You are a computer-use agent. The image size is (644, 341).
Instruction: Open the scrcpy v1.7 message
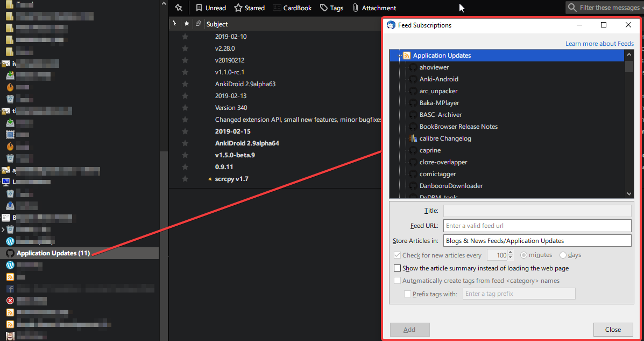tap(232, 179)
